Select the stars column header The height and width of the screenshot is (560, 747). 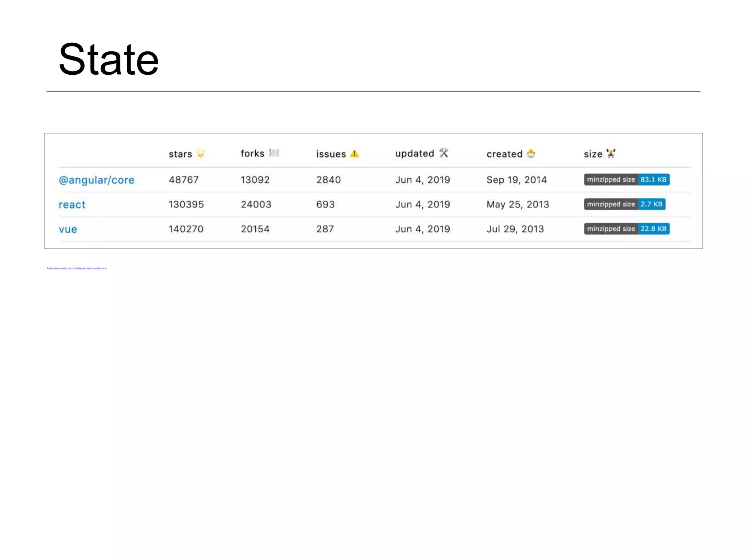point(180,154)
